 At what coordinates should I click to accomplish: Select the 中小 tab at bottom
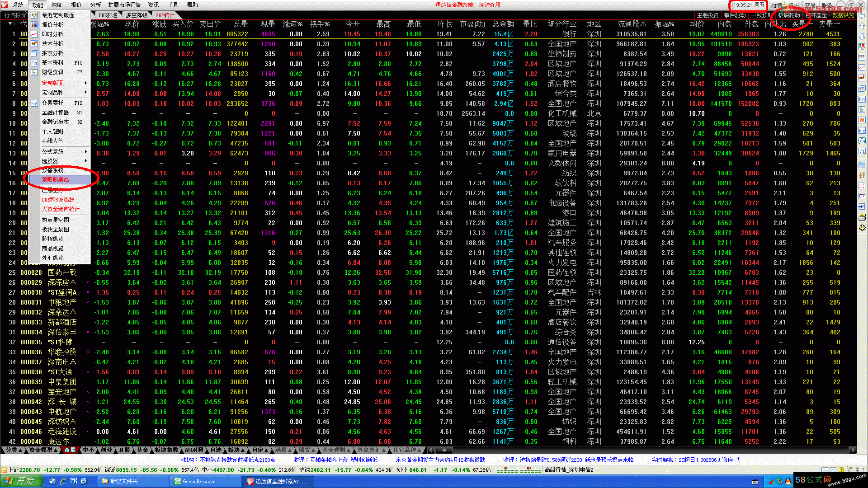[x=89, y=450]
